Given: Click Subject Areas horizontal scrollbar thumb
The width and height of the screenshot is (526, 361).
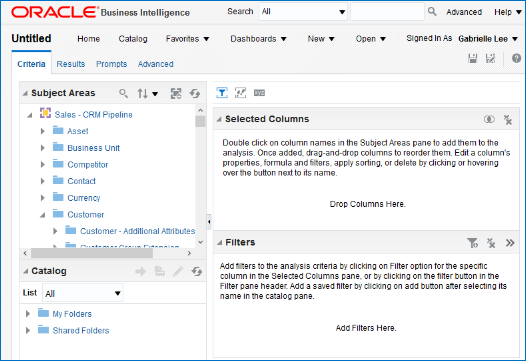Looking at the screenshot, I should 92,253.
